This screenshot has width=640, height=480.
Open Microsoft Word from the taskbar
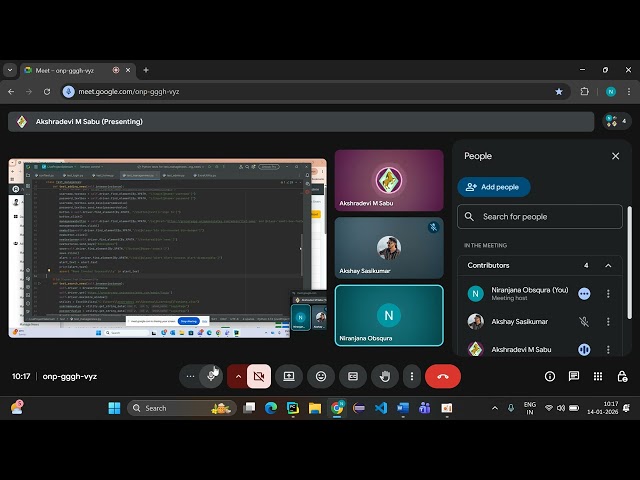point(403,408)
